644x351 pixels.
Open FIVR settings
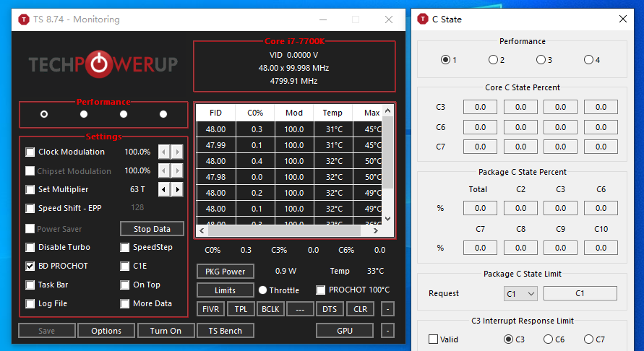click(x=211, y=309)
